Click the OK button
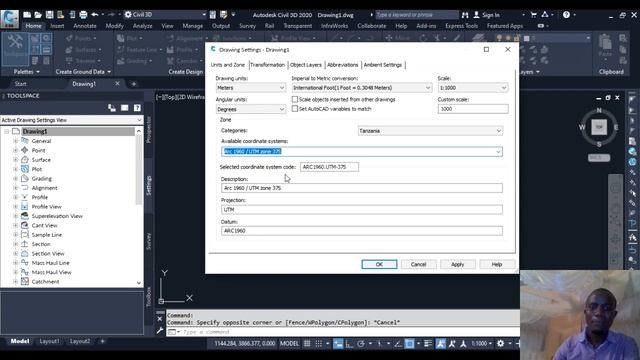 point(379,264)
